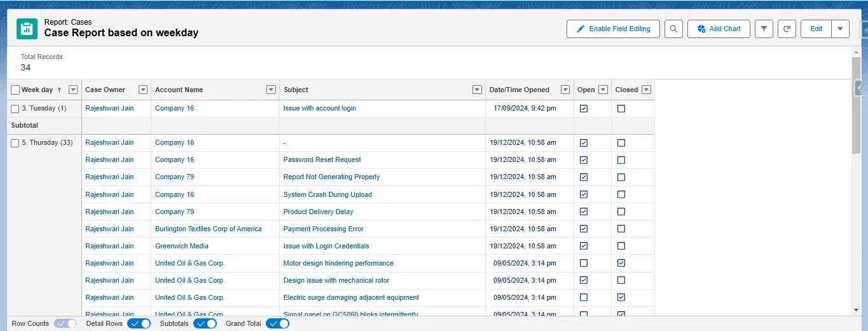Open the Date/Time Opened column menu
The image size is (868, 331).
click(564, 90)
